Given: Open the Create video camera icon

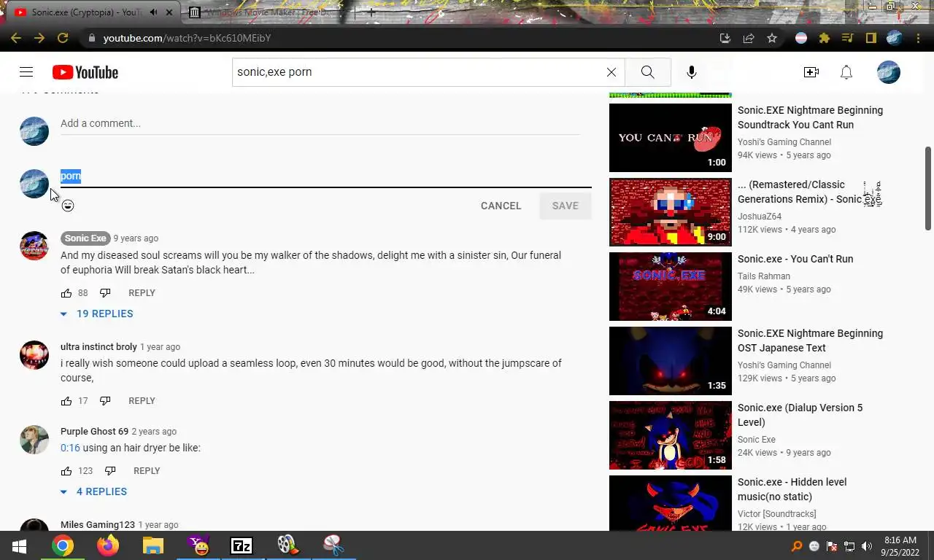Looking at the screenshot, I should (811, 72).
